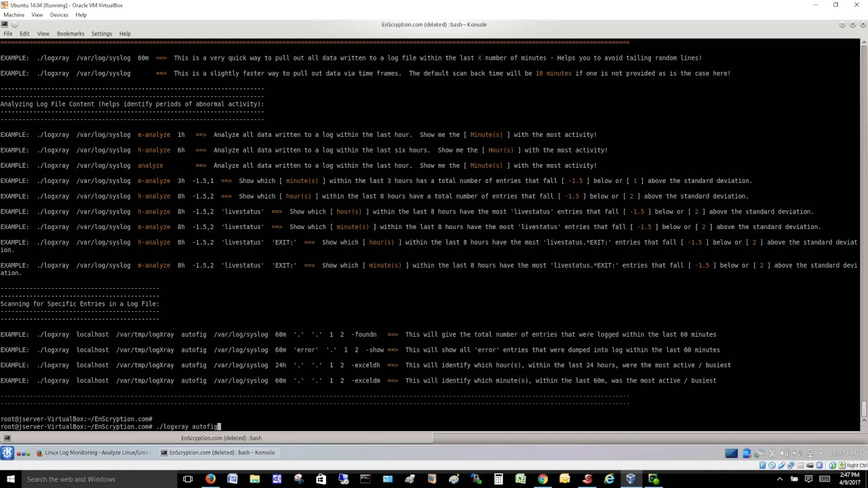Click KDE tray Klipper scissors icon
Screen dimensions: 868x488
(772, 453)
